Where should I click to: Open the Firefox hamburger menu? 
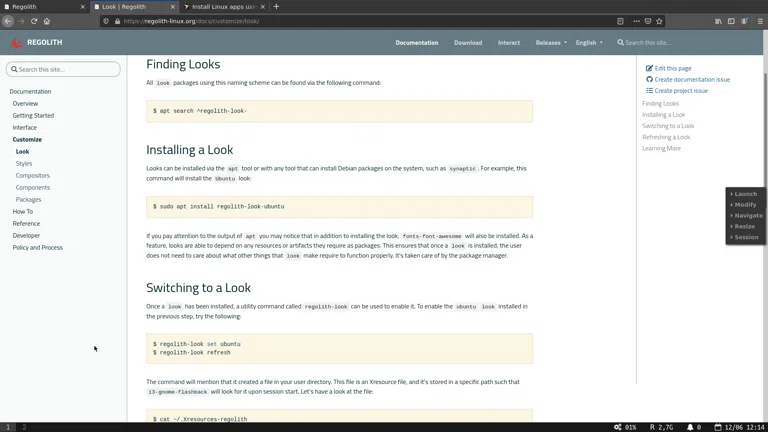pos(759,21)
